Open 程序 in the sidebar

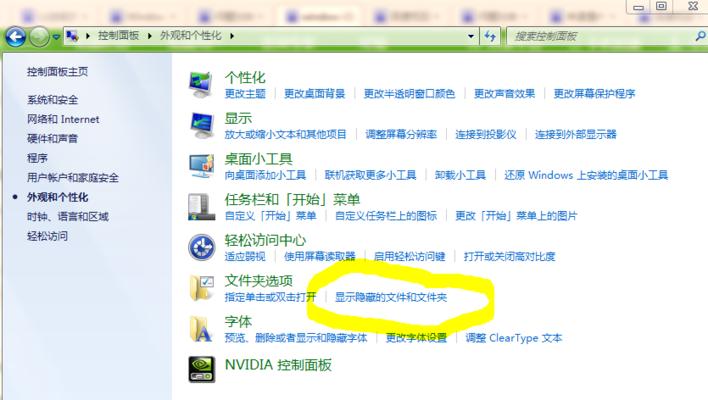click(37, 158)
